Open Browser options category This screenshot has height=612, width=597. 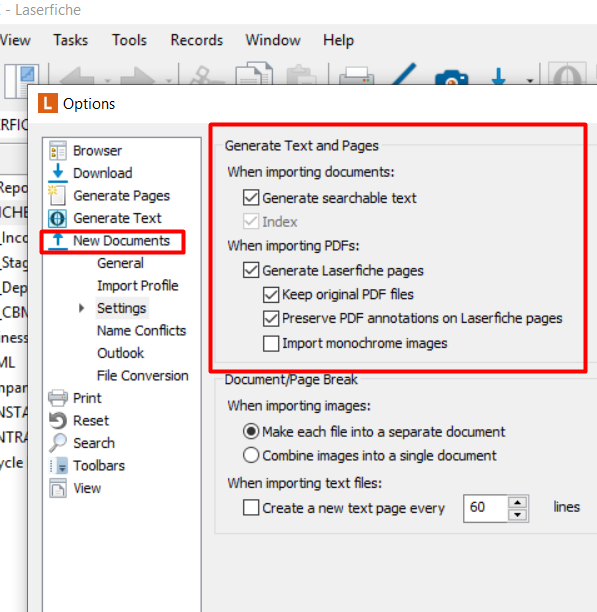click(97, 151)
